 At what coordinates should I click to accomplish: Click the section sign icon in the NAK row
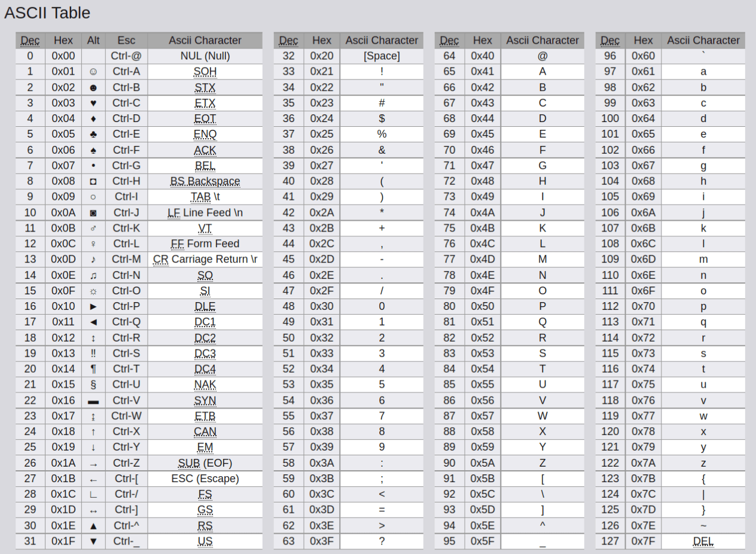point(93,384)
